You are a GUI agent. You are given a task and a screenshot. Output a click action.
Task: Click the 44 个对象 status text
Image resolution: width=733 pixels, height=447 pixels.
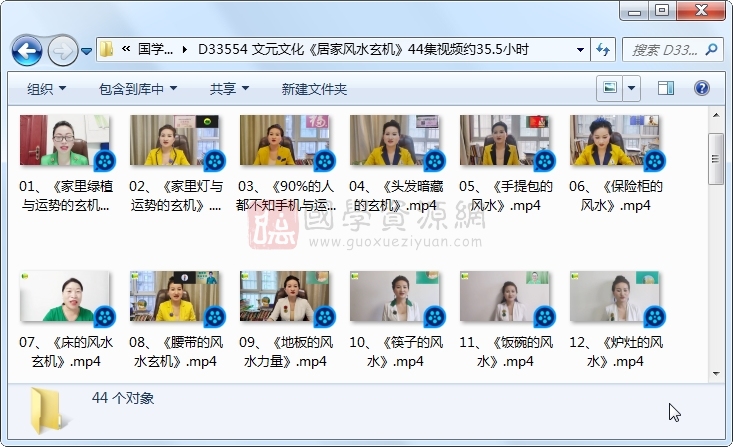tap(123, 398)
